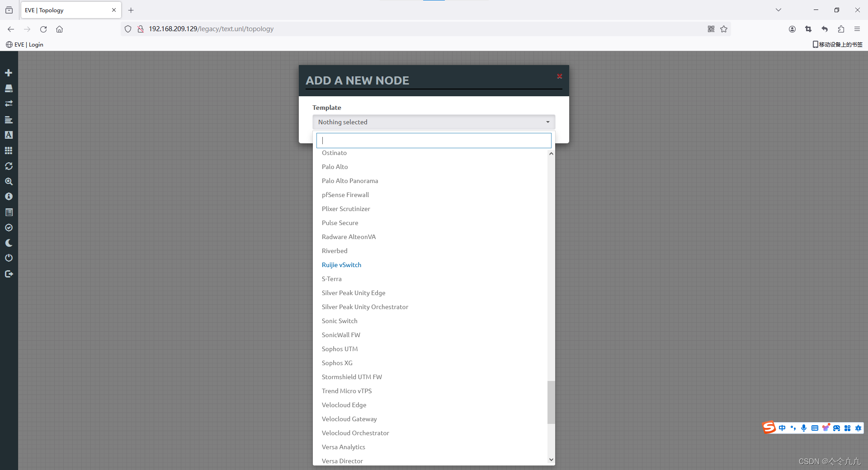Reload the browser page
The height and width of the screenshot is (470, 868).
pyautogui.click(x=43, y=29)
